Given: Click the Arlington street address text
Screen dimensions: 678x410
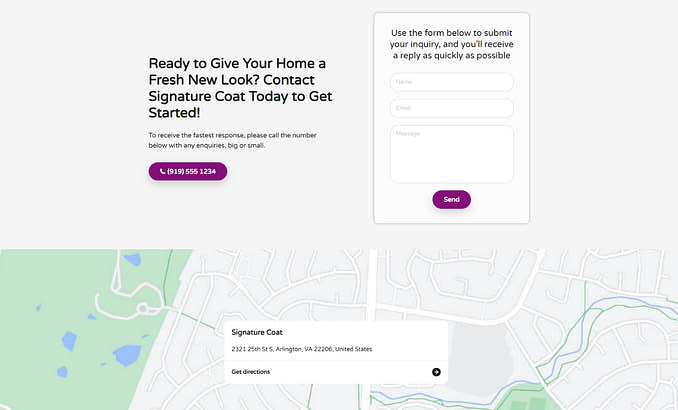Looking at the screenshot, I should (301, 349).
